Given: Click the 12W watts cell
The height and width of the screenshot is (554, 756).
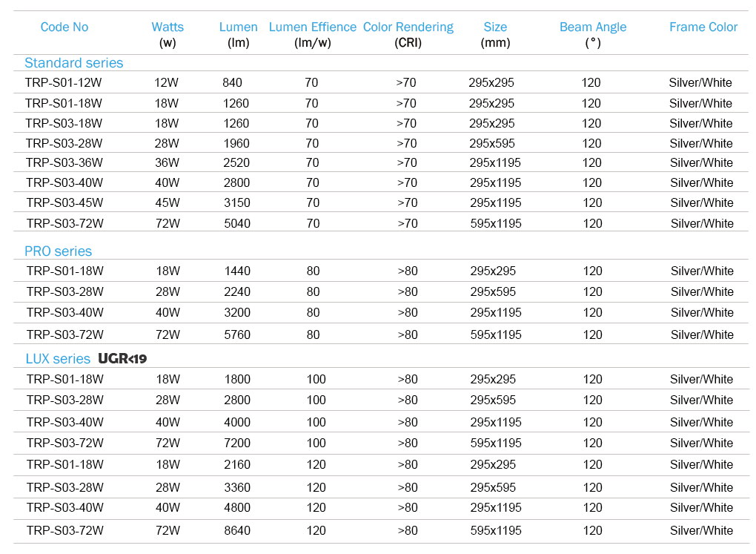Looking at the screenshot, I should [166, 82].
